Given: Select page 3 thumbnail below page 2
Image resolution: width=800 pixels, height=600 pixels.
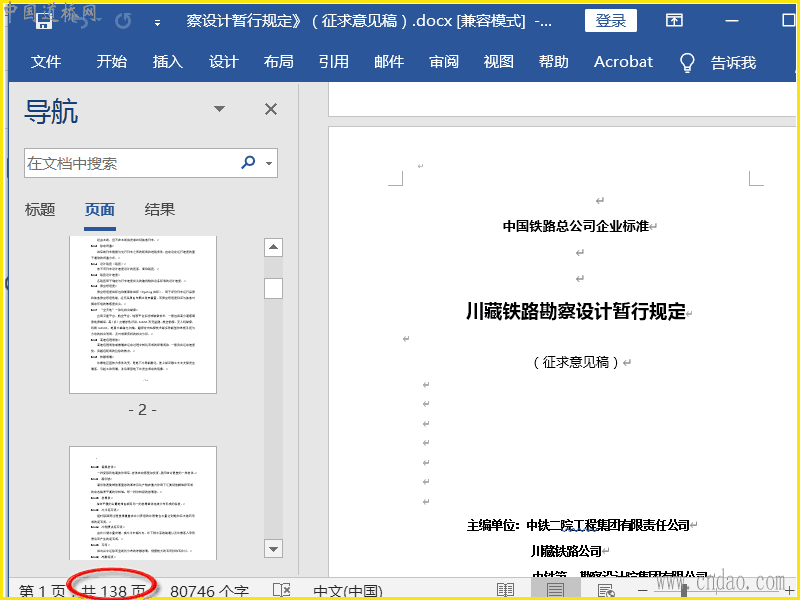Looking at the screenshot, I should click(143, 503).
